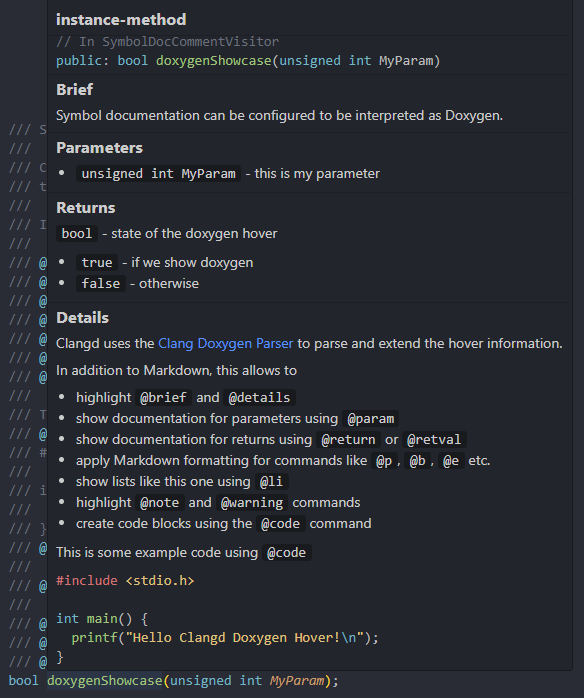Click the @retval inline code
This screenshot has height=698, width=584.
click(434, 439)
